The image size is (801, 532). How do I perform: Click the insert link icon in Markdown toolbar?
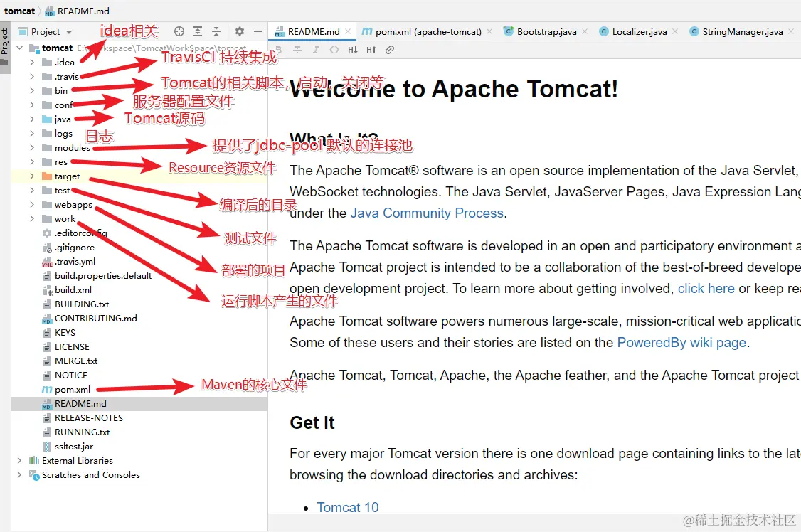pyautogui.click(x=390, y=50)
